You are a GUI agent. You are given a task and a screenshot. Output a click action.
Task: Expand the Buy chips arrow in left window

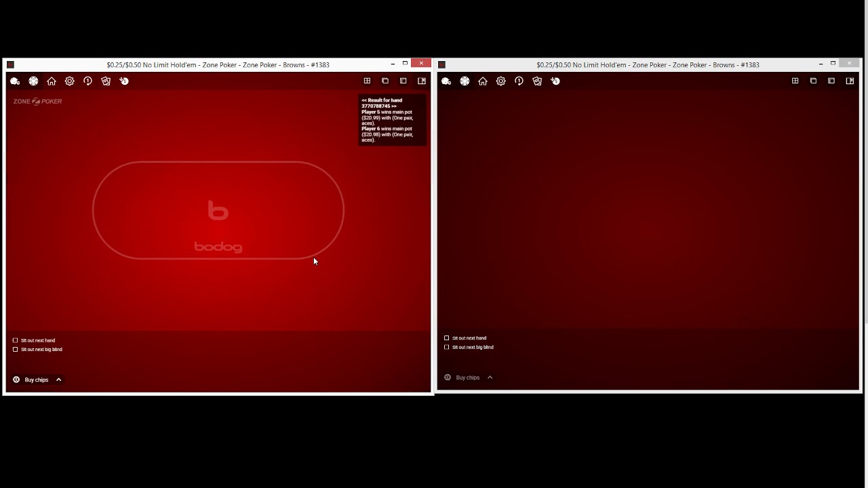(x=59, y=380)
